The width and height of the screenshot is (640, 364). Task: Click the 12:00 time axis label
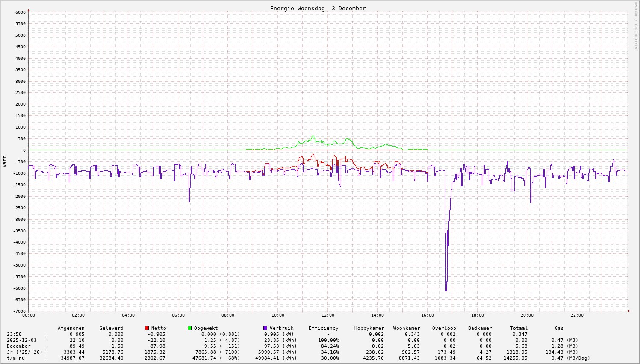[327, 315]
